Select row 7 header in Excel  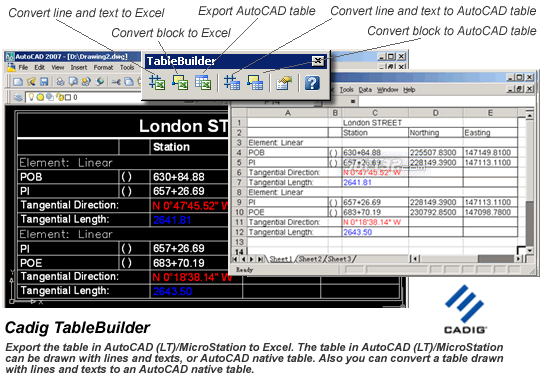pyautogui.click(x=239, y=182)
